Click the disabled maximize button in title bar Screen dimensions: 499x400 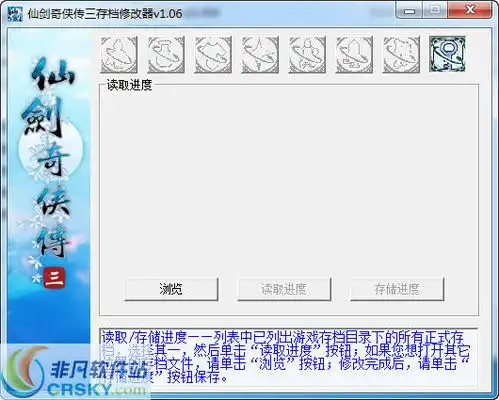(435, 11)
